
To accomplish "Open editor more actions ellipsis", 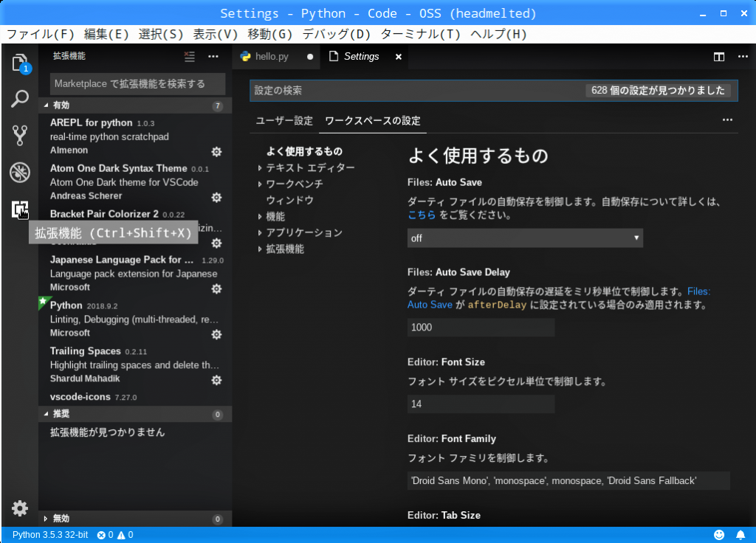I will 743,57.
